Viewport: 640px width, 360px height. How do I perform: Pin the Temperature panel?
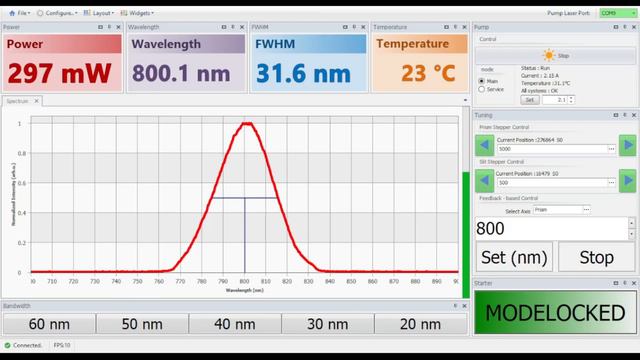click(x=455, y=27)
